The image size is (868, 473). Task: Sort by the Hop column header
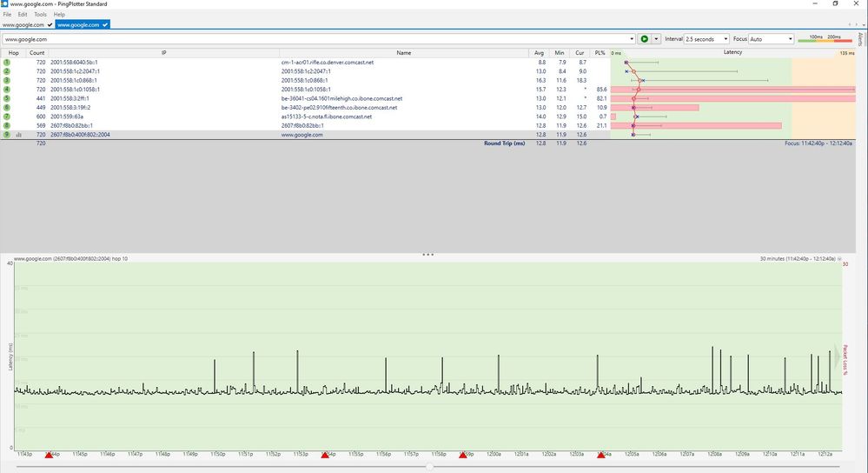pyautogui.click(x=13, y=53)
